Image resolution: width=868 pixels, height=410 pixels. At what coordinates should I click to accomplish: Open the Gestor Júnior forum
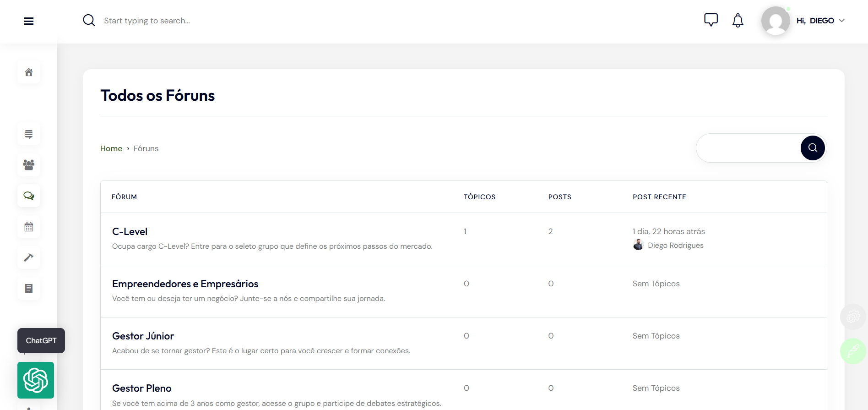(143, 336)
